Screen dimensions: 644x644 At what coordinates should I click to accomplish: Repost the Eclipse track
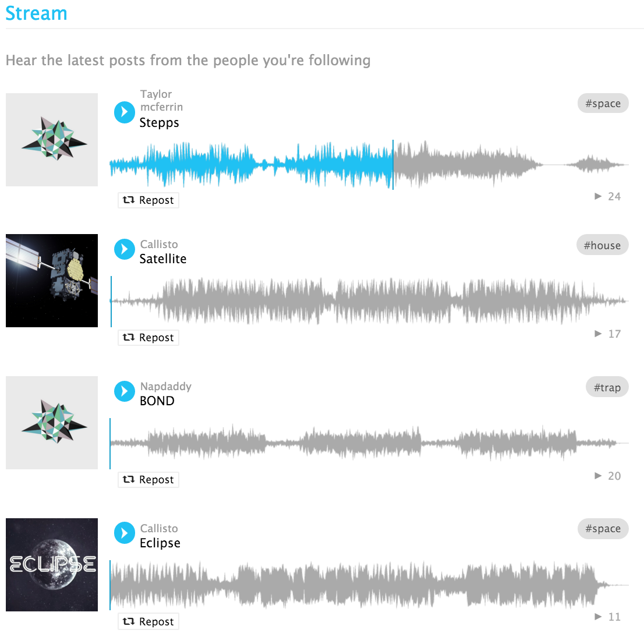[148, 622]
